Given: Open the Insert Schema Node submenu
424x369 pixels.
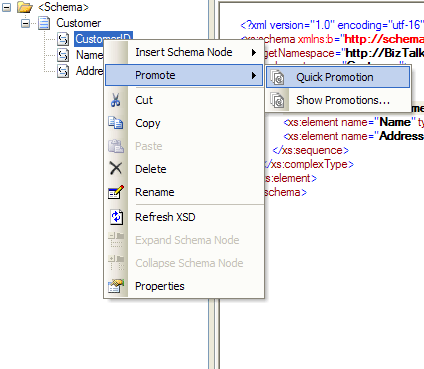Looking at the screenshot, I should pyautogui.click(x=184, y=52).
